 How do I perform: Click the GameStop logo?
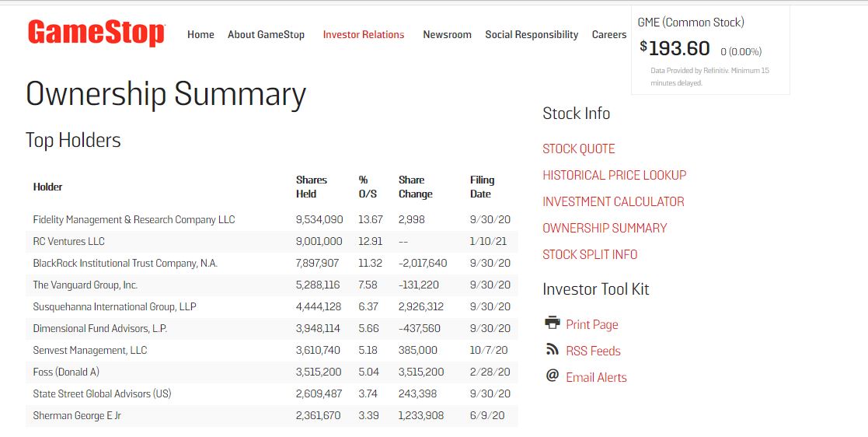[96, 33]
